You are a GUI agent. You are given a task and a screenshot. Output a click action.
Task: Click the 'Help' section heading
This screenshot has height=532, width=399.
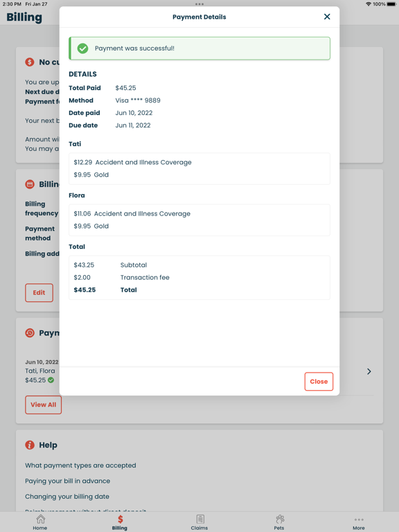(x=48, y=445)
